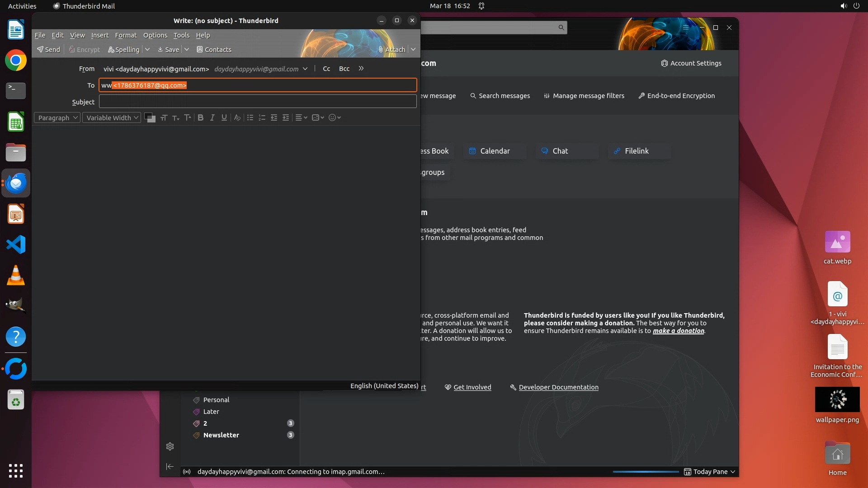
Task: Open the Paragraph style dropdown
Action: pos(57,117)
